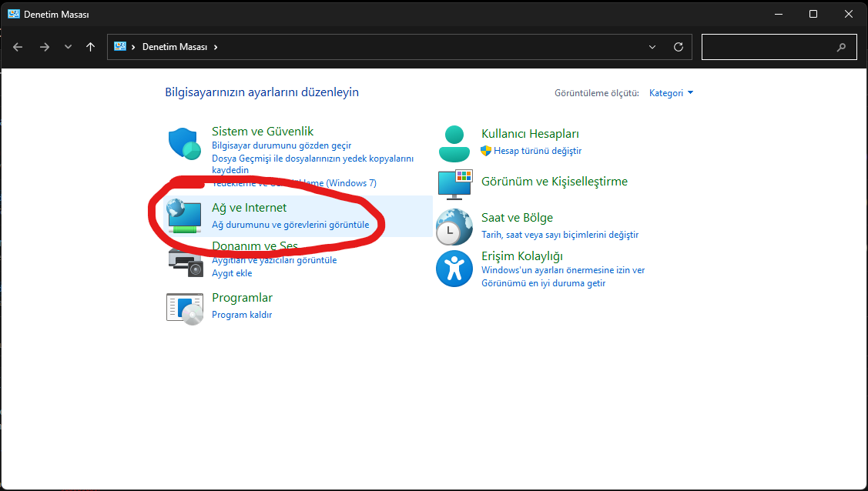868x491 pixels.
Task: Open the Kullanıcı Hesapları heading
Action: coord(530,134)
